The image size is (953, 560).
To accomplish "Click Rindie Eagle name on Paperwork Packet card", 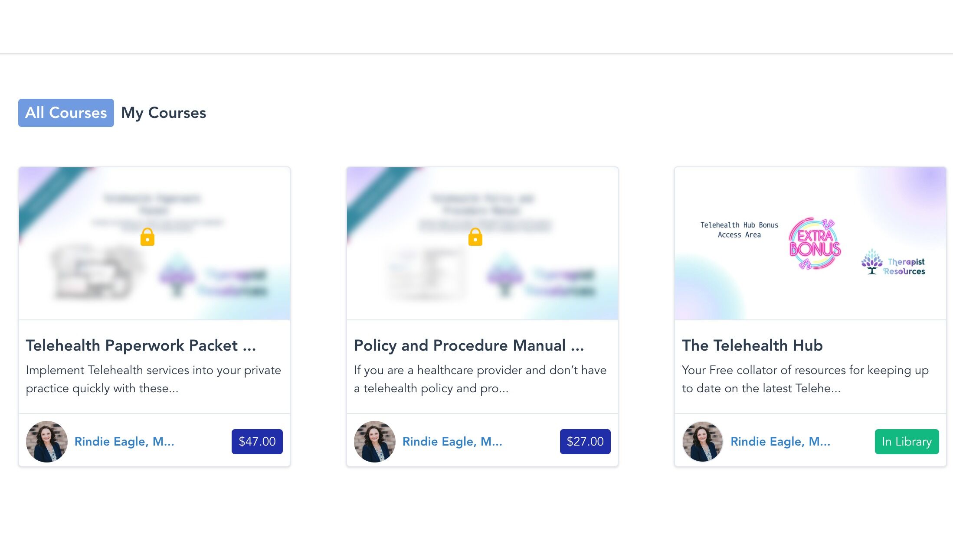I will tap(124, 441).
